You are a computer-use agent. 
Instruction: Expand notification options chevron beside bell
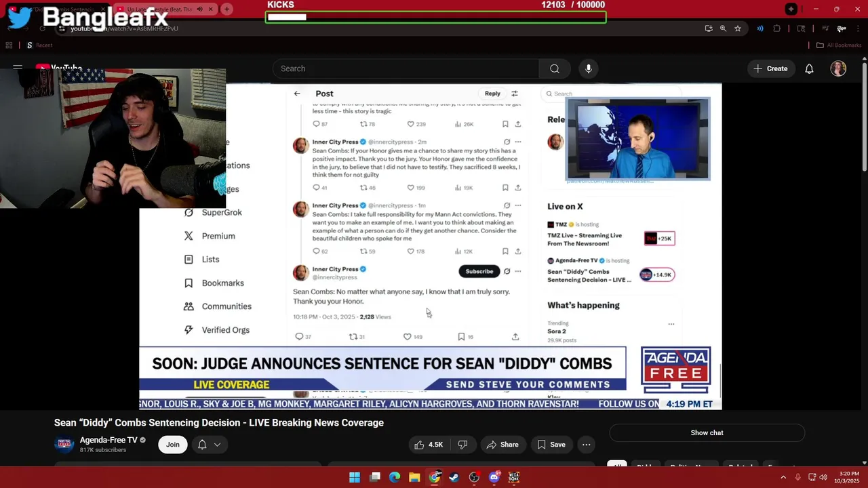click(x=217, y=445)
